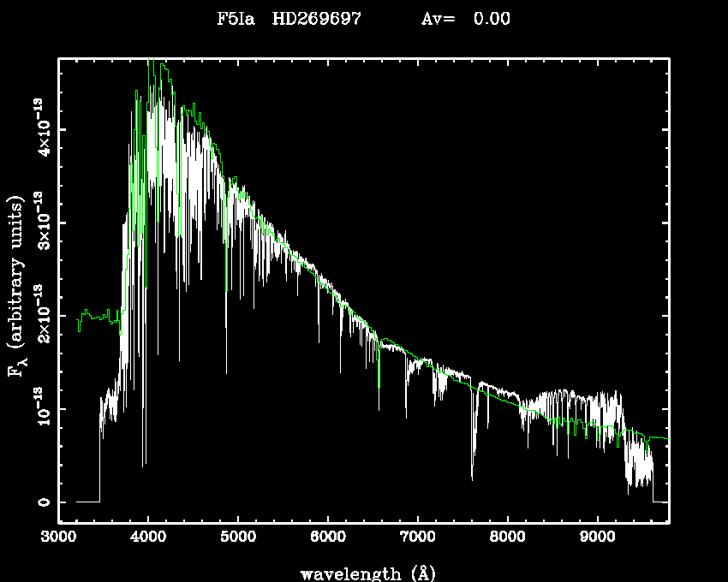Click the HD269697 star name in title
The width and height of the screenshot is (728, 582).
coord(316,19)
